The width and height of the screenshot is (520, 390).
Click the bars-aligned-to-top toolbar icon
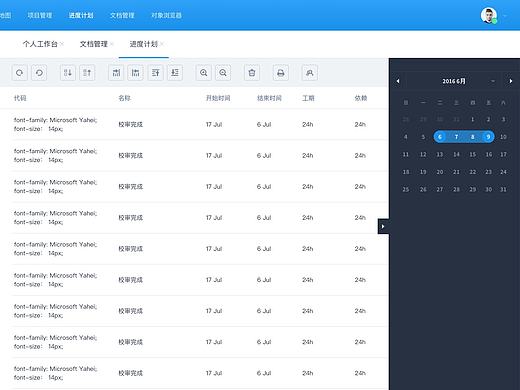135,73
